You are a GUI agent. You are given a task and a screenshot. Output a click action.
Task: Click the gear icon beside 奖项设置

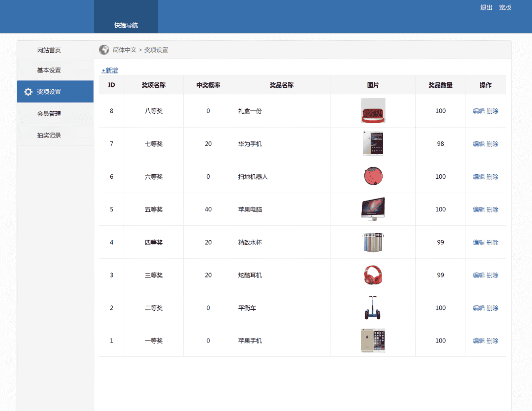(28, 92)
